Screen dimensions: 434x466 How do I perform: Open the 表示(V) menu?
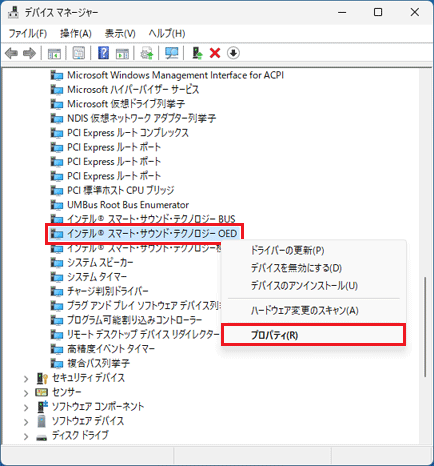120,33
